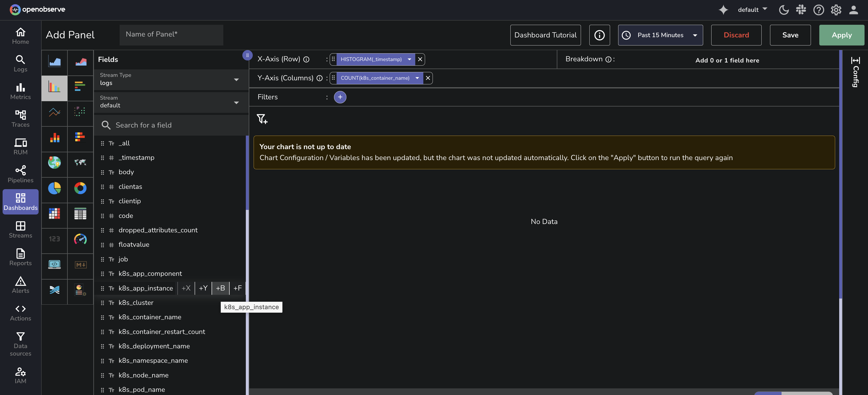Open the Stream Type dropdown

tap(171, 79)
